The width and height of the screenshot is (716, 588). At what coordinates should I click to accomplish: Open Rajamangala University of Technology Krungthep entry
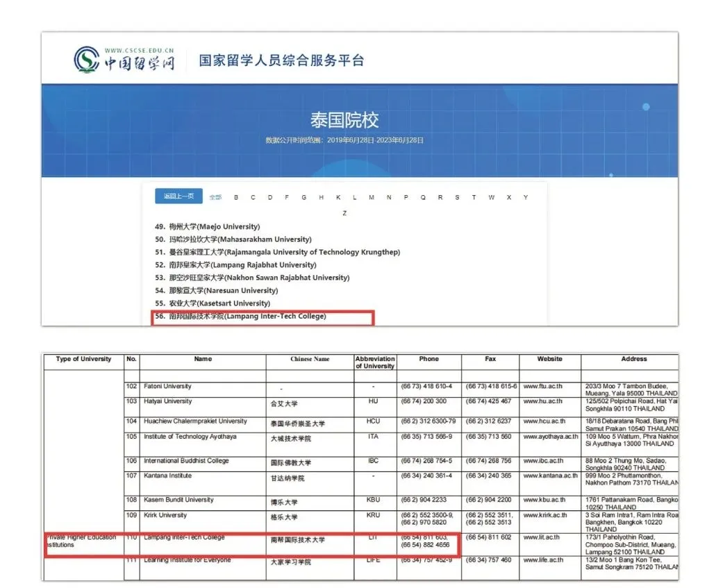[277, 252]
